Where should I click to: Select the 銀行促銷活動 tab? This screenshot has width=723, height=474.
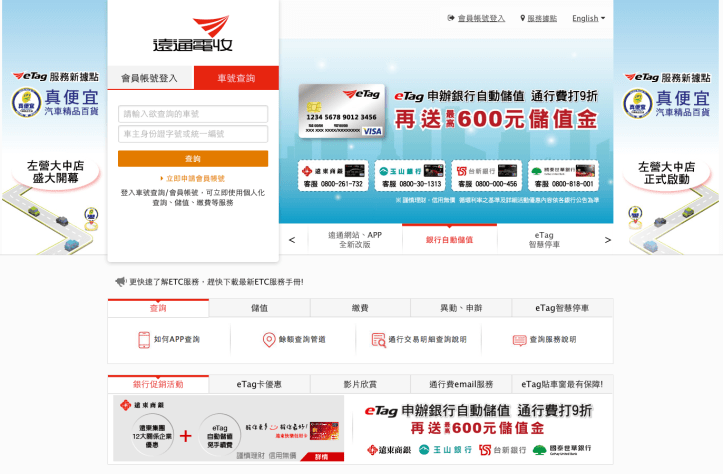point(158,384)
